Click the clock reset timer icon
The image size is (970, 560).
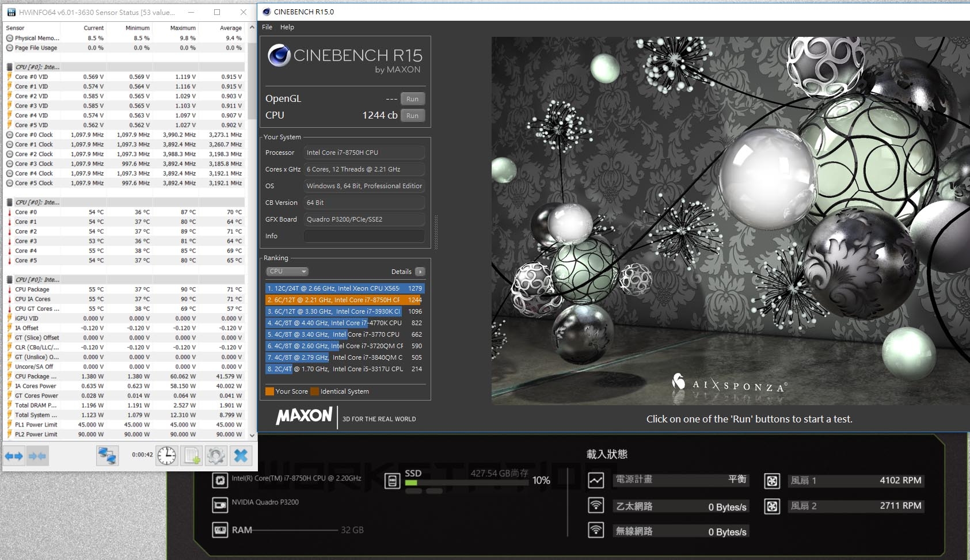point(166,456)
